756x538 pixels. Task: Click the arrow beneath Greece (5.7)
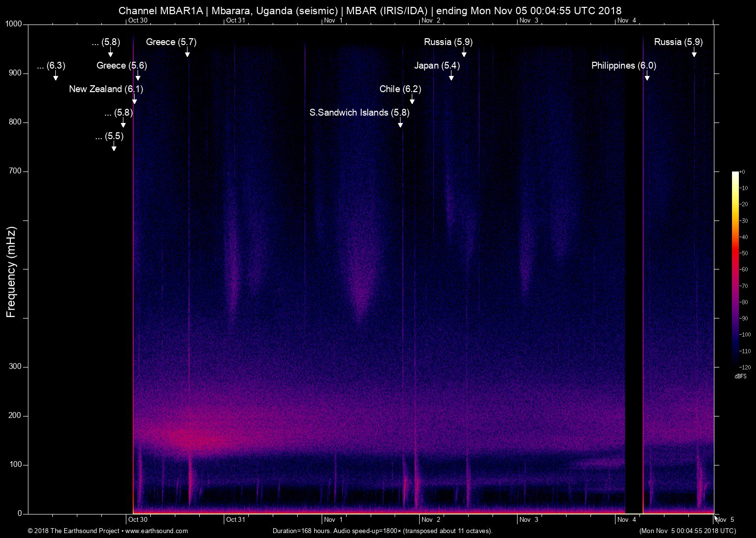(x=188, y=54)
